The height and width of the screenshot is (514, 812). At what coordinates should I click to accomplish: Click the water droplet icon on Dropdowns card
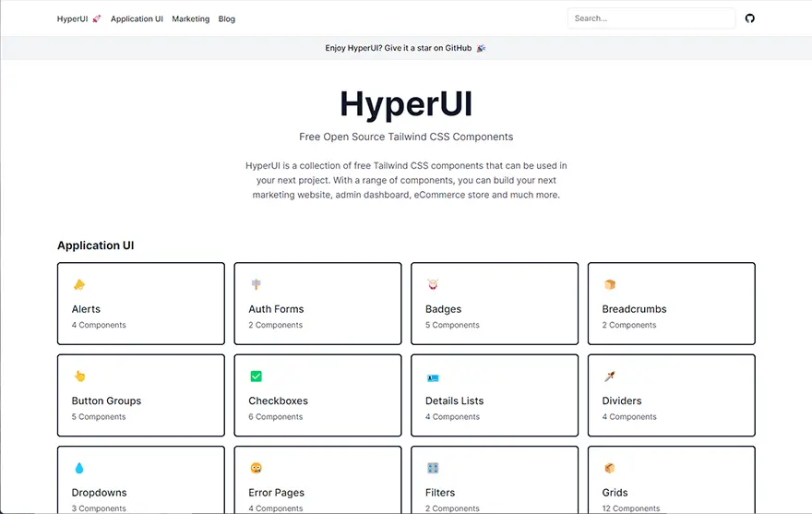coord(78,468)
